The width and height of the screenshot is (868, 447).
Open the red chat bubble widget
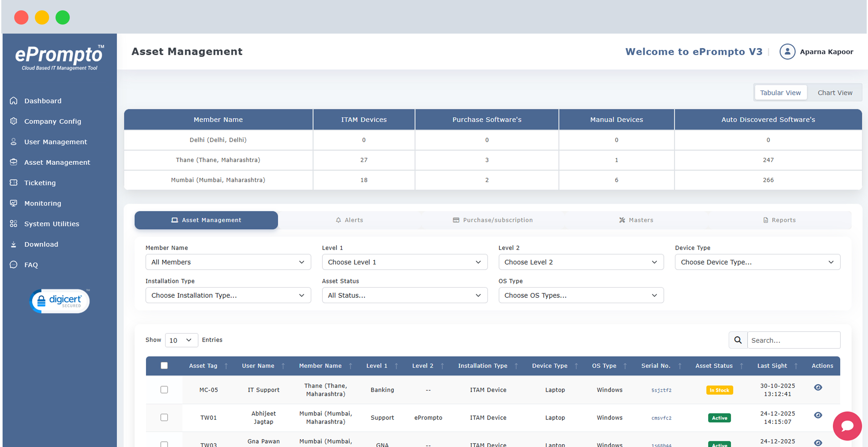pos(847,426)
